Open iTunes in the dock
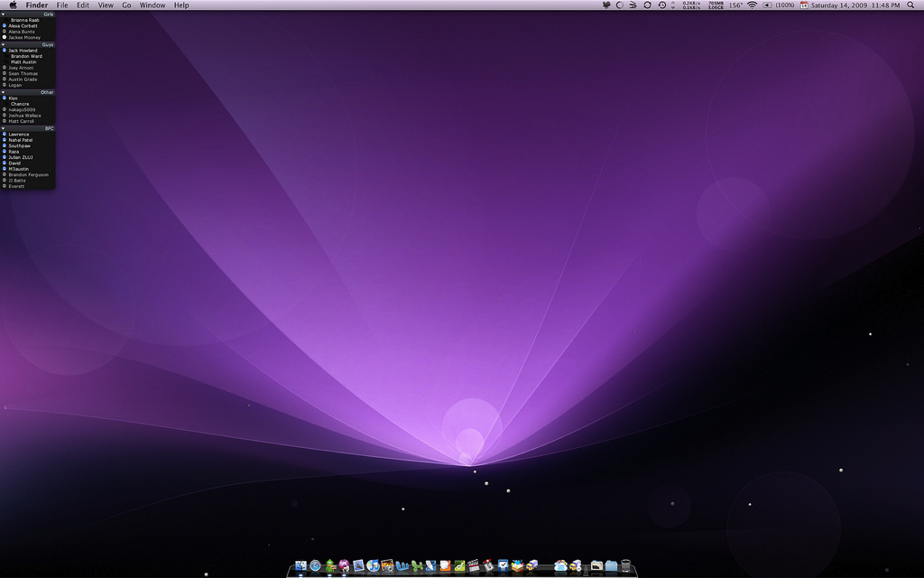Image resolution: width=924 pixels, height=578 pixels. click(x=373, y=565)
